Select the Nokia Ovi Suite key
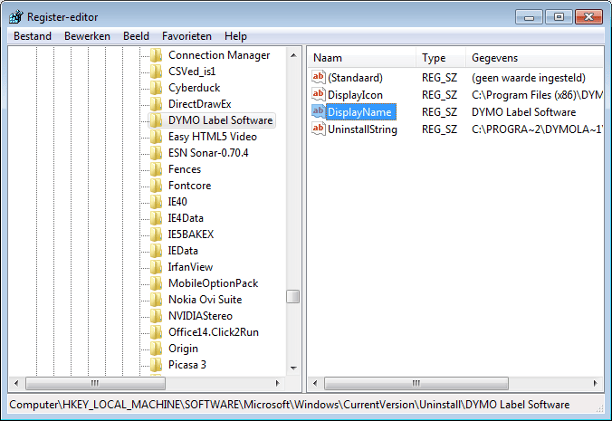The width and height of the screenshot is (612, 421). (205, 300)
